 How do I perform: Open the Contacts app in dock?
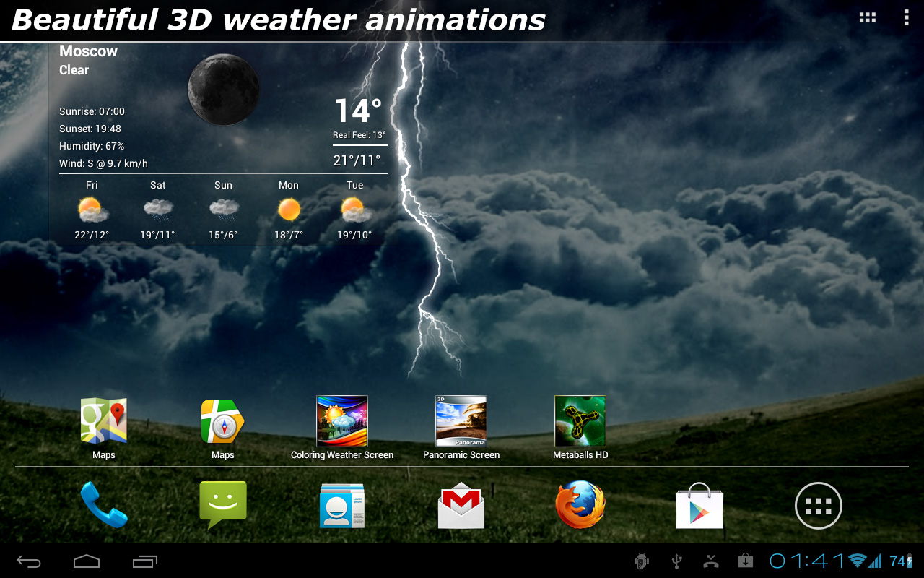pyautogui.click(x=342, y=505)
